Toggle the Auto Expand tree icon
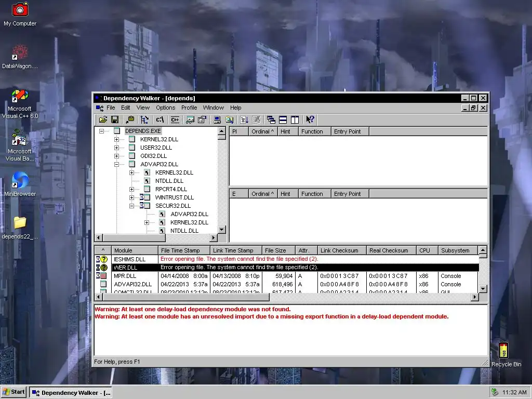 click(x=144, y=119)
